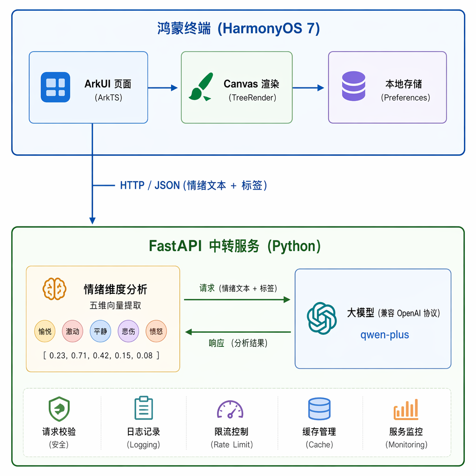
Task: Click the 缓存管理 label
Action: [x=319, y=431]
